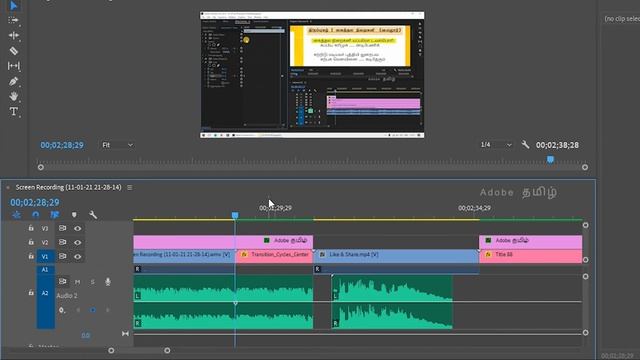Pick the Razor tool

(x=13, y=51)
